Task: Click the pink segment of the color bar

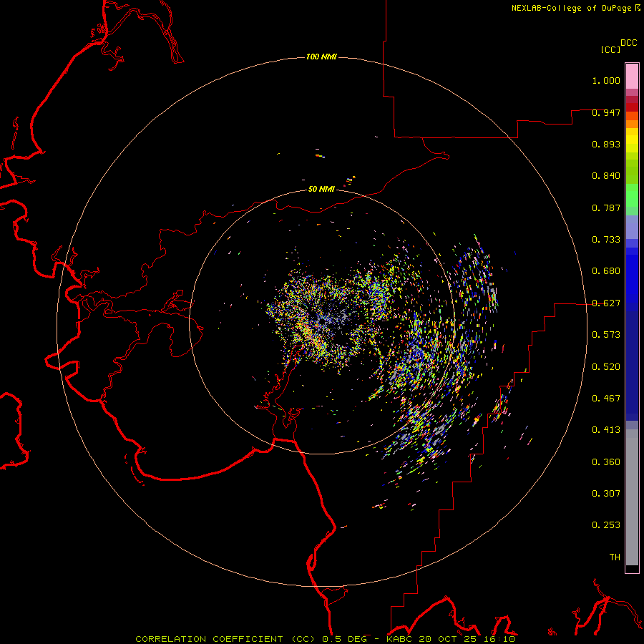Action: click(x=632, y=77)
